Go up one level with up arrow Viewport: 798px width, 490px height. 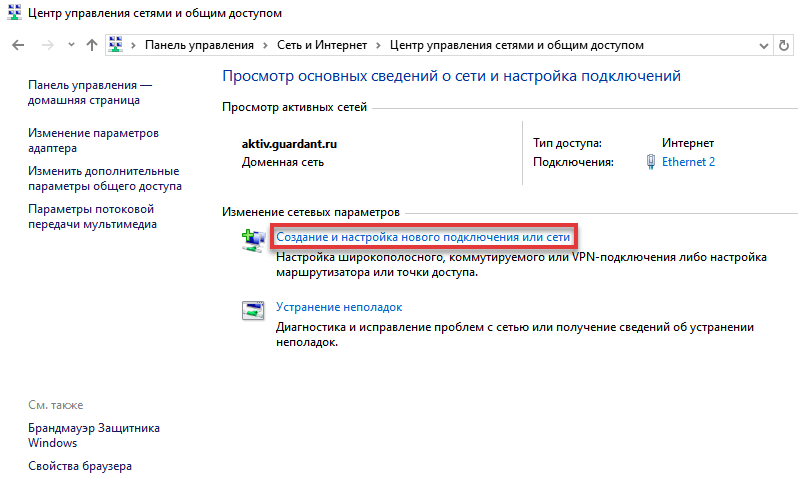click(92, 45)
